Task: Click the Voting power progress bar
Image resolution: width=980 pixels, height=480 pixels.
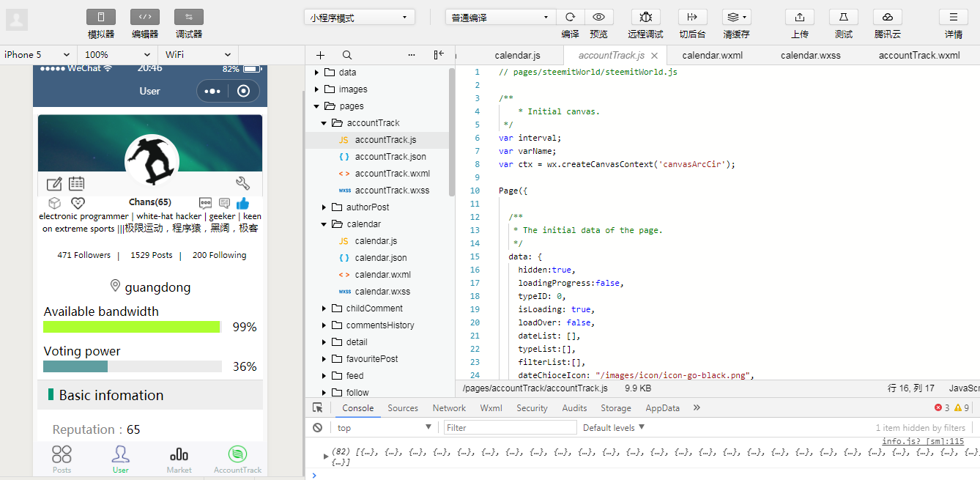Action: pyautogui.click(x=133, y=366)
